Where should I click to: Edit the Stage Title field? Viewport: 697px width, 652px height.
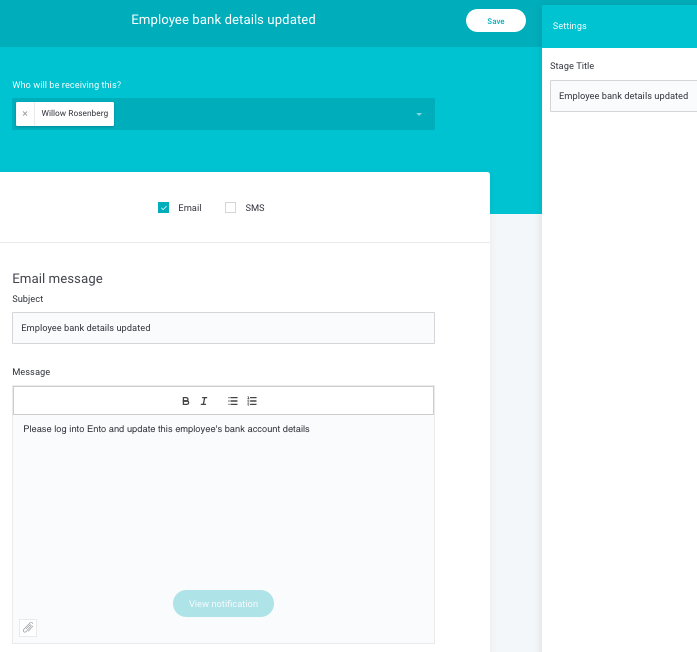point(623,96)
